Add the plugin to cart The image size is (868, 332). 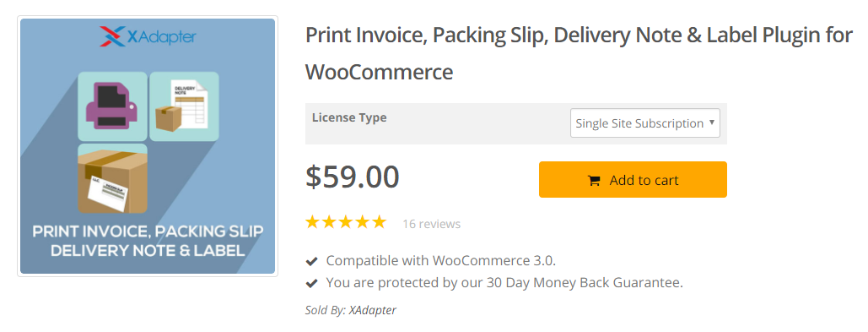tap(633, 180)
